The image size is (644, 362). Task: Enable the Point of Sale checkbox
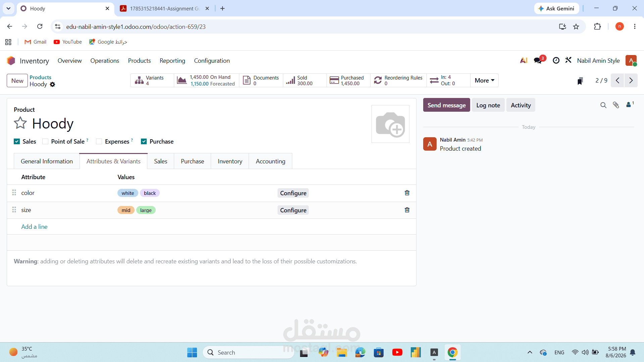[45, 142]
